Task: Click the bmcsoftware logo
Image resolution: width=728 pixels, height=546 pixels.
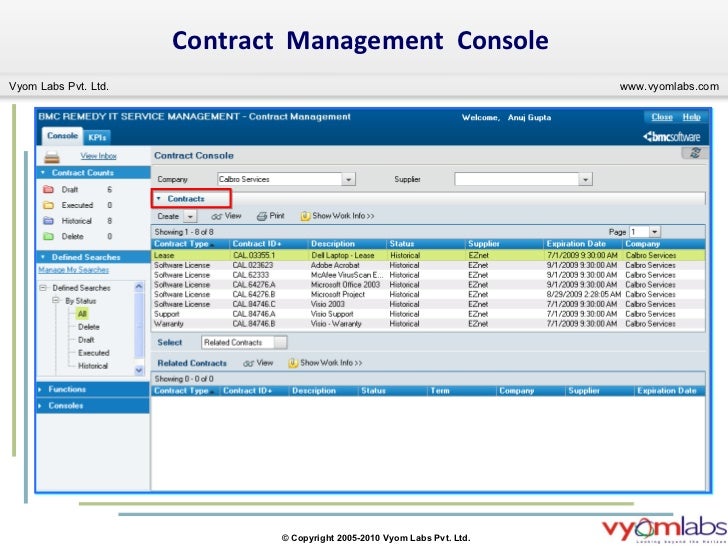Action: [671, 137]
